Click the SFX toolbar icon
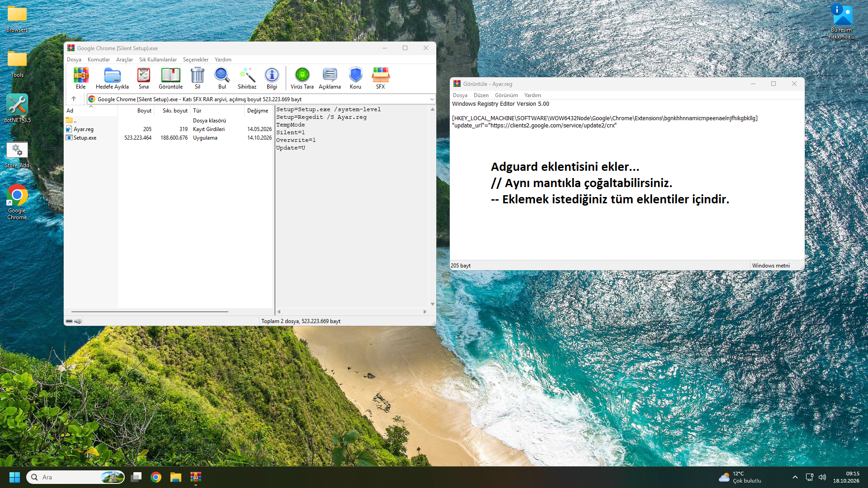 pyautogui.click(x=380, y=78)
